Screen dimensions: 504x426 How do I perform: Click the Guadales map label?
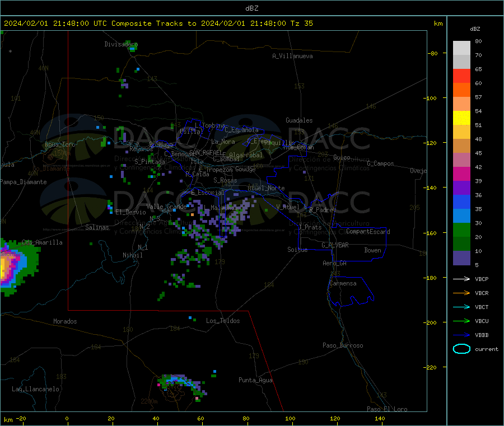(x=299, y=120)
